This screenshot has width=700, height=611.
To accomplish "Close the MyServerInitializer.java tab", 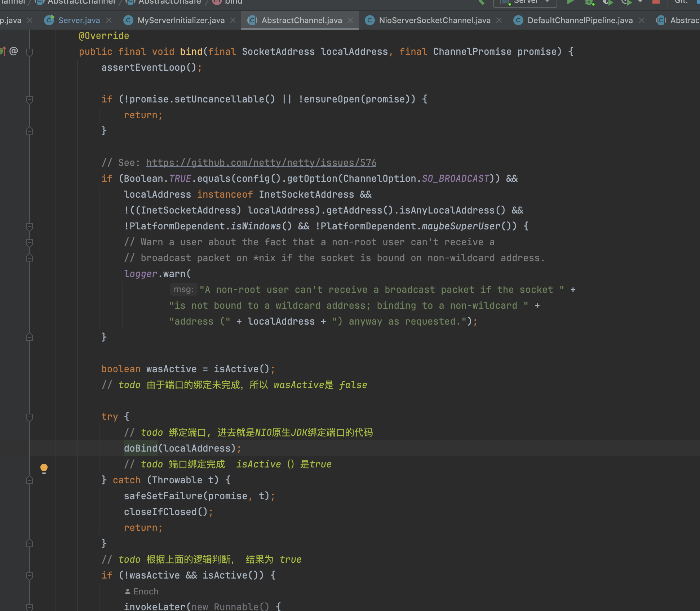I will (x=233, y=21).
